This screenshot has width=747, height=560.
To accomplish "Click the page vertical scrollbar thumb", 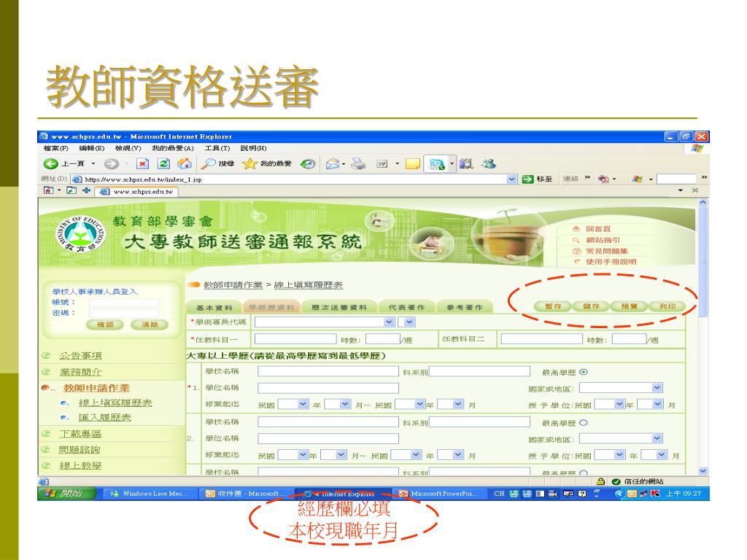I will (703, 262).
